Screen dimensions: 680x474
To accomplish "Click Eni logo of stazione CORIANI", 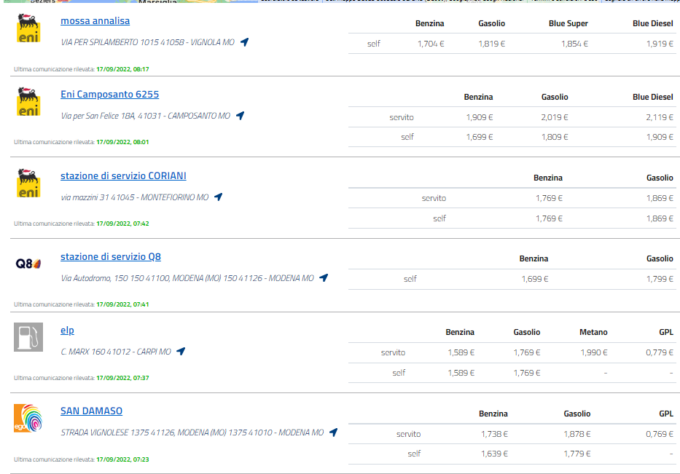I will (x=28, y=183).
